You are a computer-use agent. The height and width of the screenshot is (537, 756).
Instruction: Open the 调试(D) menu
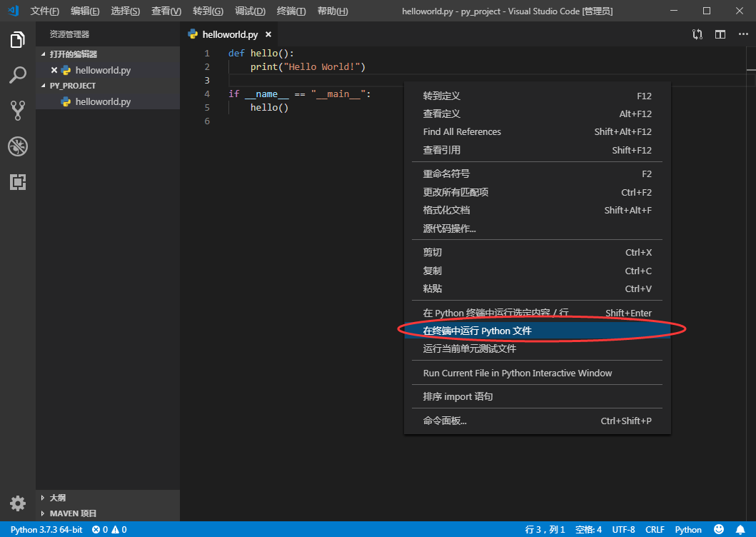coord(250,11)
